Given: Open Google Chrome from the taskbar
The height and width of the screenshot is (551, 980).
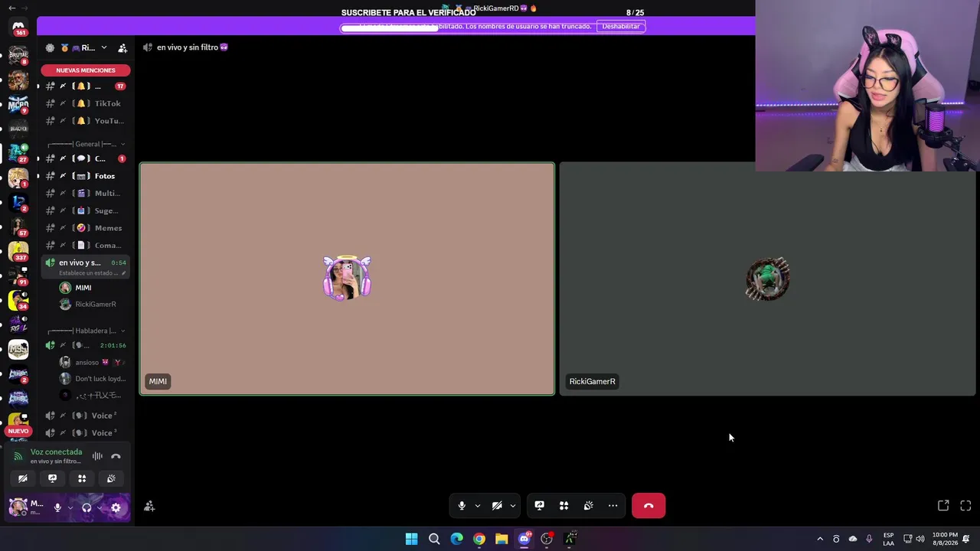Looking at the screenshot, I should [479, 539].
